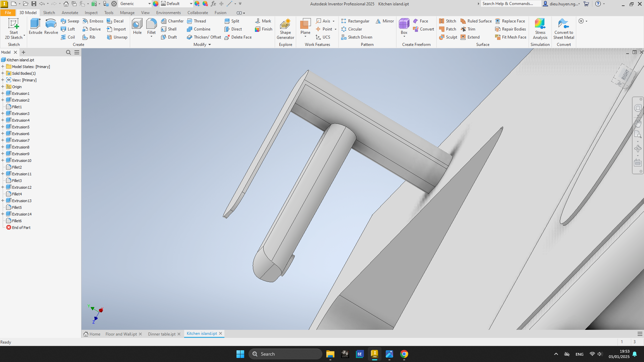Open the Hole tool
644x362 pixels.
click(137, 26)
